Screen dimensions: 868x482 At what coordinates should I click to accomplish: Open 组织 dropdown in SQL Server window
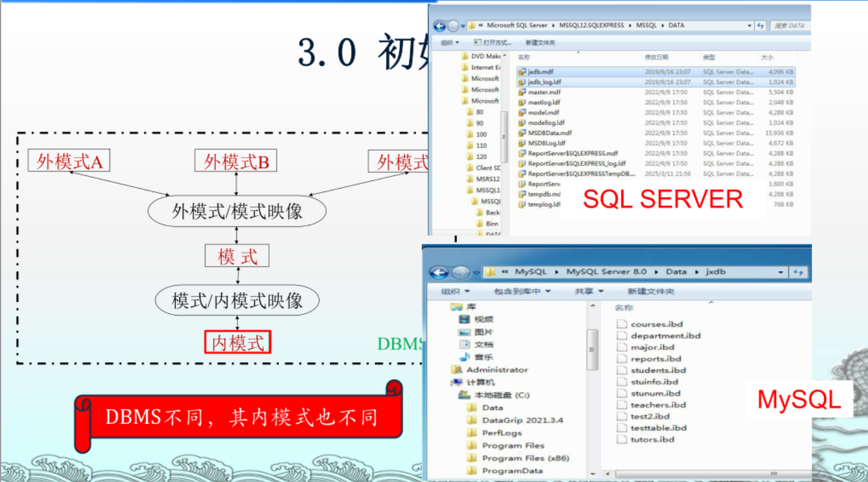pyautogui.click(x=450, y=42)
